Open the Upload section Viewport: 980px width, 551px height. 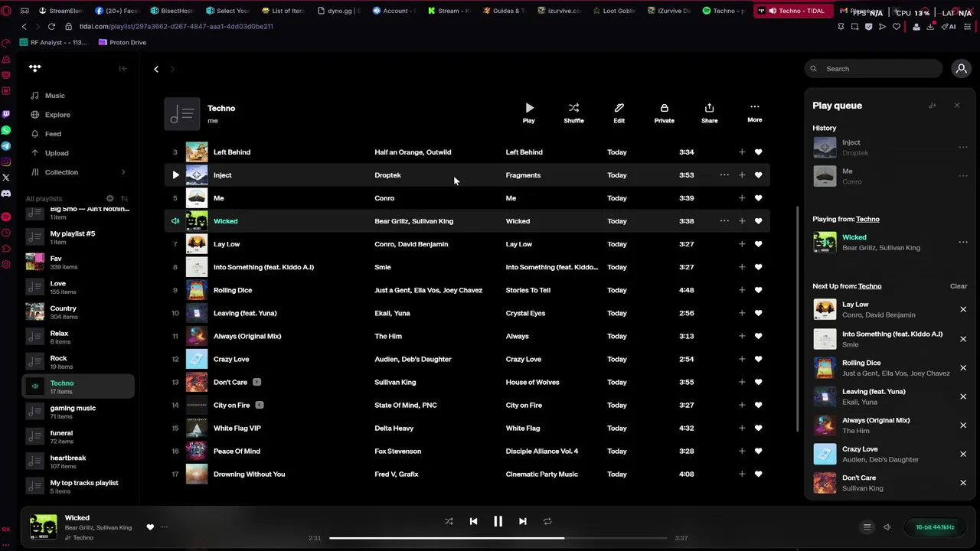point(56,153)
